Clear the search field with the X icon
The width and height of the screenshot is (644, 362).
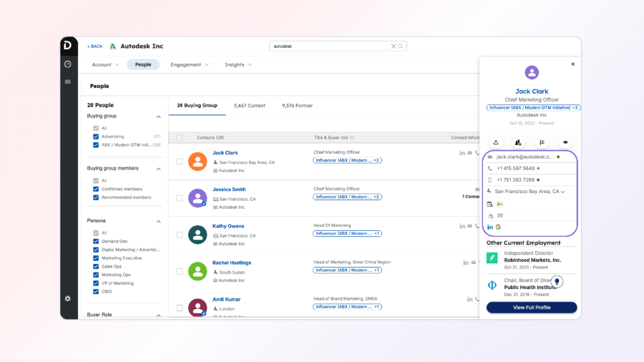(x=394, y=47)
